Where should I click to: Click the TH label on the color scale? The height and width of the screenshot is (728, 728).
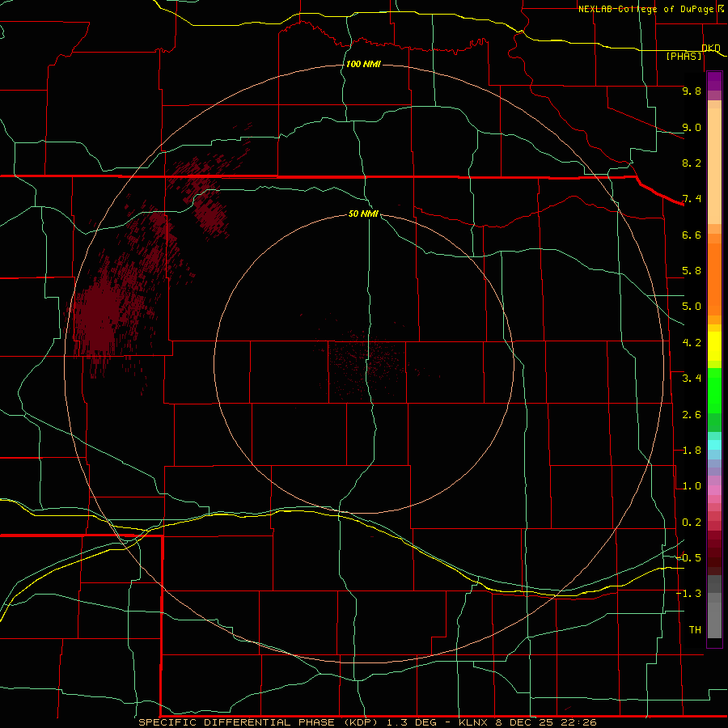point(695,630)
